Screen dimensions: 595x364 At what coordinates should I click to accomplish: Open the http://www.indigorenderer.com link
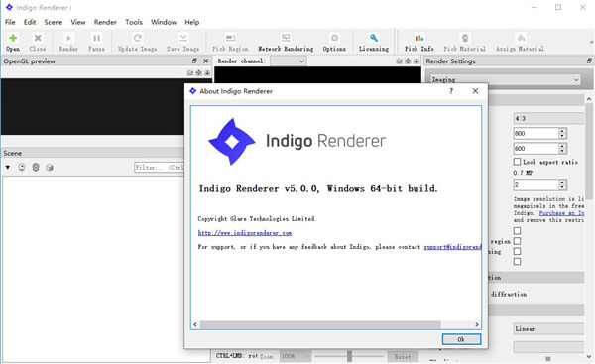click(x=245, y=233)
